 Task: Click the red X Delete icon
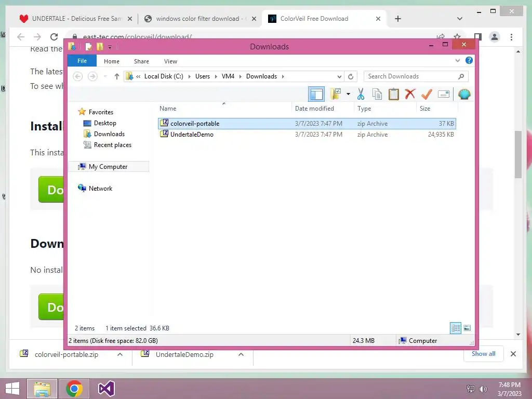410,94
